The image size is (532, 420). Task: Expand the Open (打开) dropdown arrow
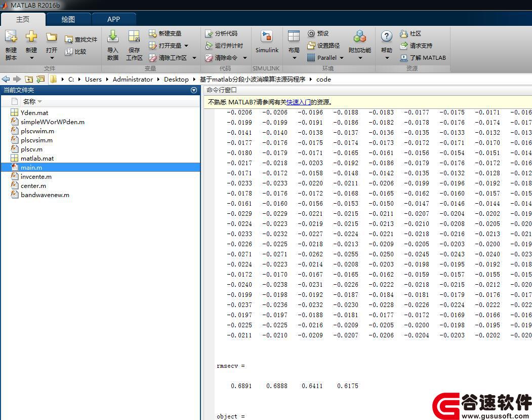[x=52, y=58]
